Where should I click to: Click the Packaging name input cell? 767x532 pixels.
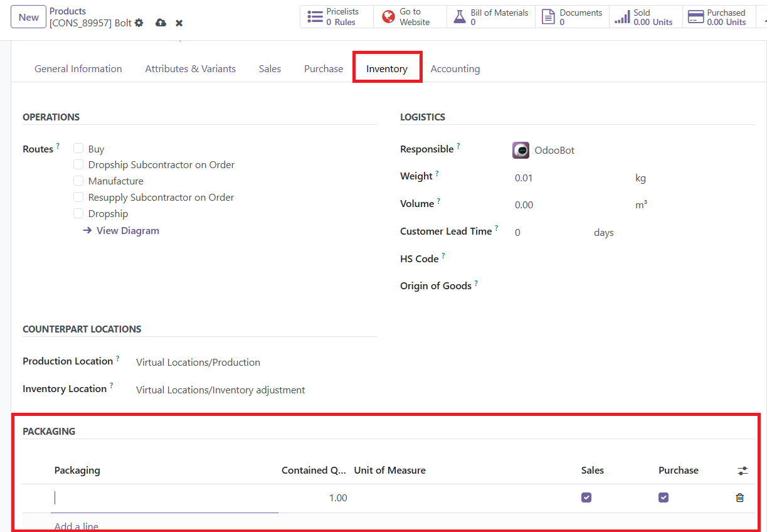click(165, 498)
